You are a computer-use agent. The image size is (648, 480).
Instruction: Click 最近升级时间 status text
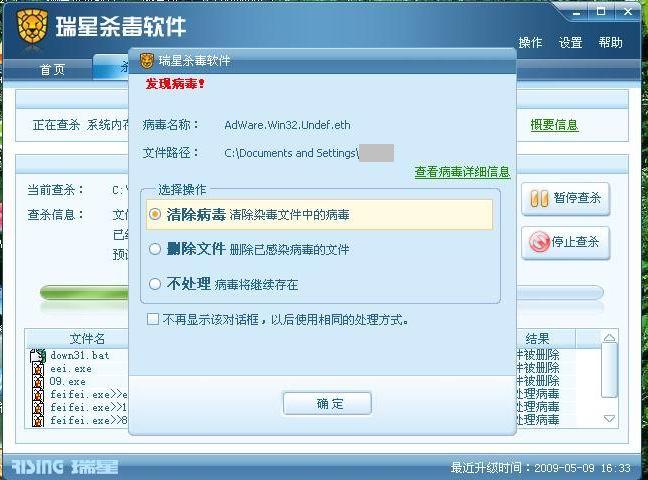[541, 468]
